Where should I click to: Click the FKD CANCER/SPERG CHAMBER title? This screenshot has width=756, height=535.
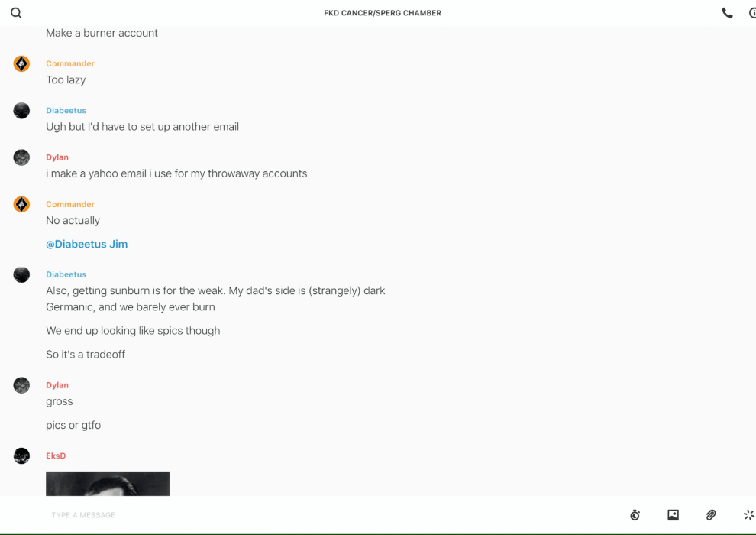coord(383,13)
